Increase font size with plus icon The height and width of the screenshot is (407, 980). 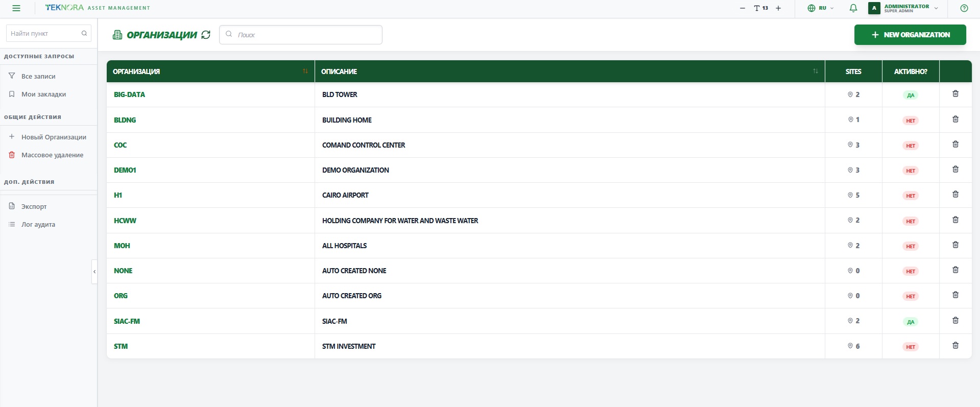click(778, 8)
